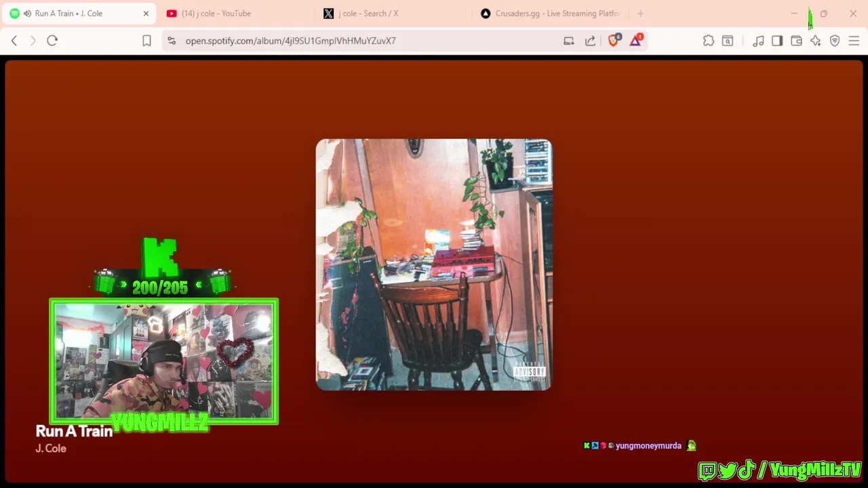Open the browser hamburger menu

click(854, 41)
